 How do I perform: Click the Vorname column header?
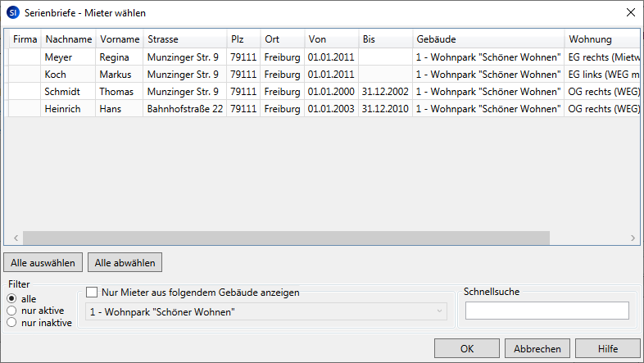pos(119,39)
